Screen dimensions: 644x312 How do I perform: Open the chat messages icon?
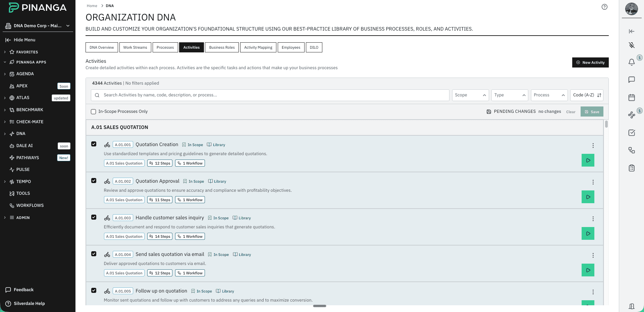tap(631, 80)
